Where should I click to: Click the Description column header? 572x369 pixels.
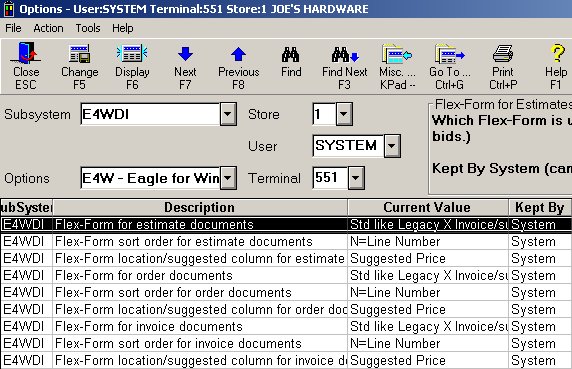pos(200,207)
